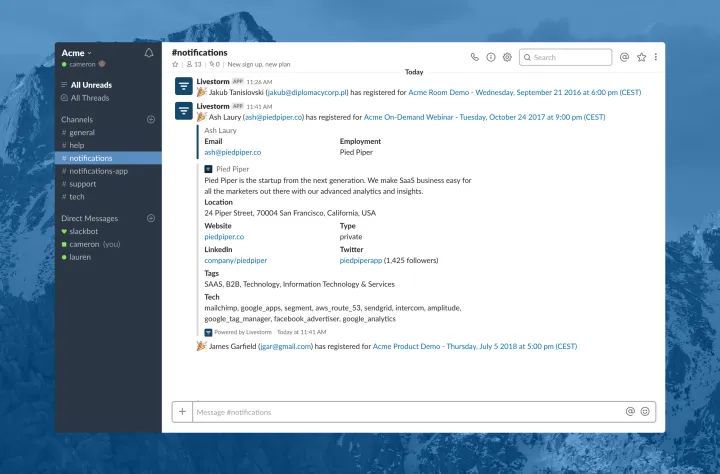Star the #notifications channel
The width and height of the screenshot is (720, 474).
(176, 64)
